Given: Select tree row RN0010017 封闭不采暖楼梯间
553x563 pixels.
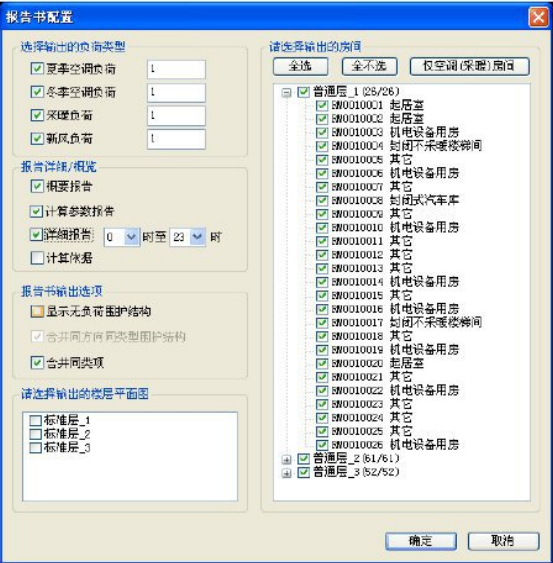Looking at the screenshot, I should [407, 322].
